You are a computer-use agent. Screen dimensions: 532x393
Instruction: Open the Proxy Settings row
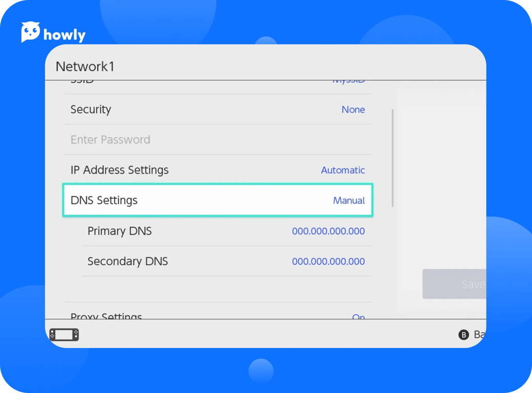[x=106, y=315]
